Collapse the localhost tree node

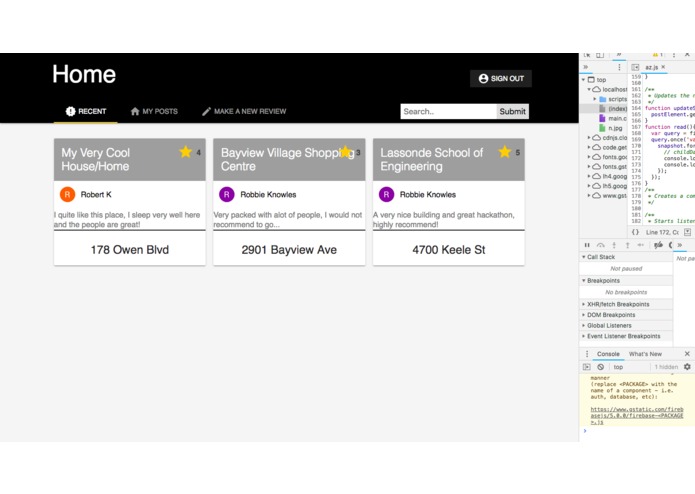click(x=589, y=89)
